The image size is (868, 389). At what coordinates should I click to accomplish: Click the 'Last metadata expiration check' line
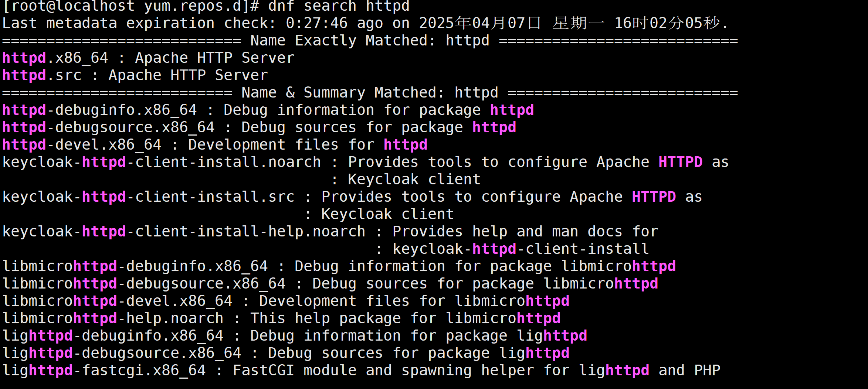click(x=365, y=23)
